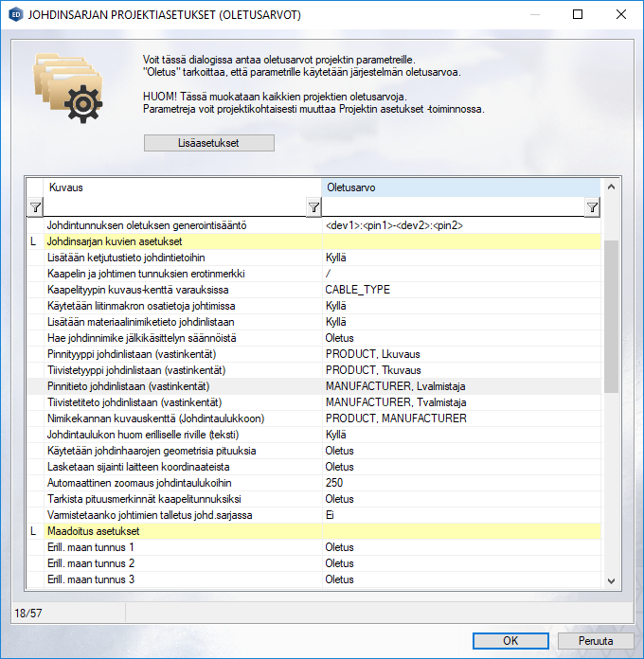Click the Oletusarvo filter input field
644x659 pixels.
point(453,207)
